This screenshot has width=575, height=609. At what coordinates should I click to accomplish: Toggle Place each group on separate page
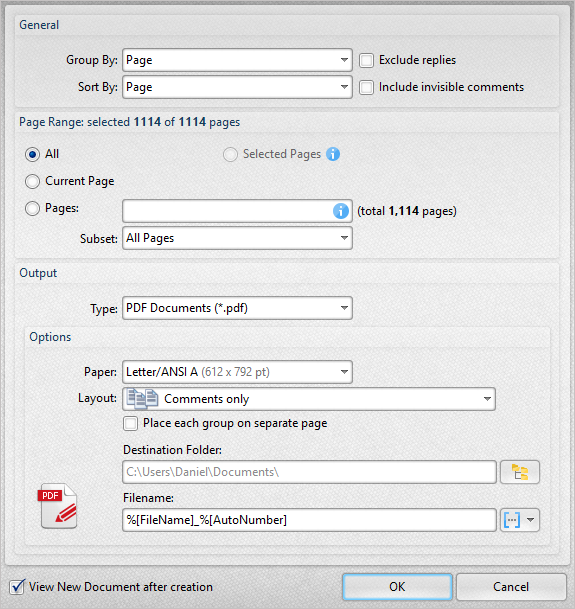pos(130,423)
